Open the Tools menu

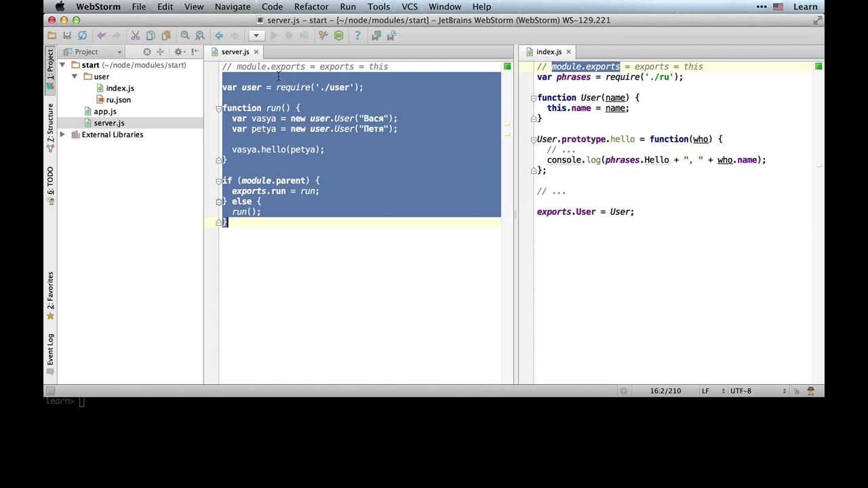pyautogui.click(x=378, y=7)
